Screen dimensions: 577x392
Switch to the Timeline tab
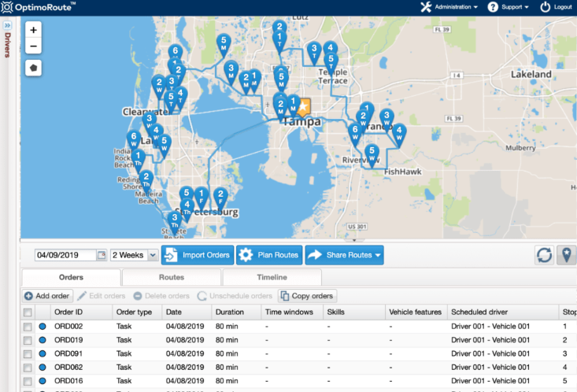point(272,277)
